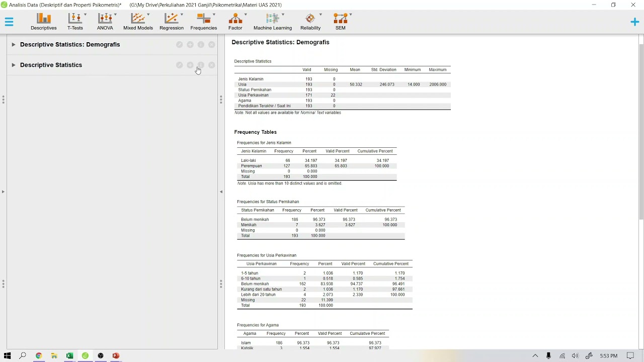Open Windows taskbar search
The height and width of the screenshot is (362, 644).
point(23,356)
